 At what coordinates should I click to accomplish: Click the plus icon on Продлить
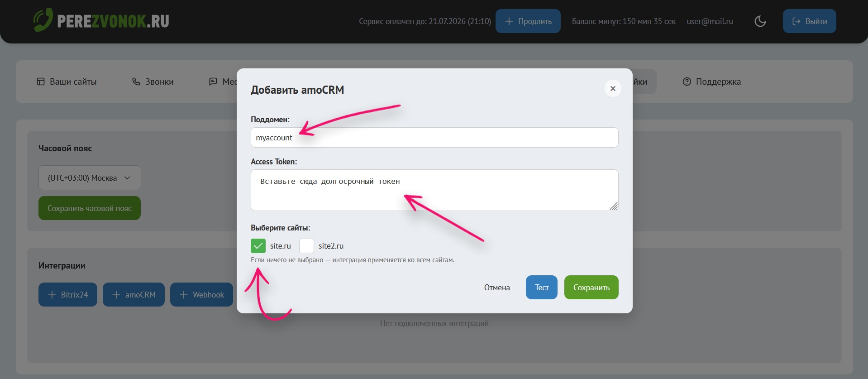pyautogui.click(x=509, y=21)
